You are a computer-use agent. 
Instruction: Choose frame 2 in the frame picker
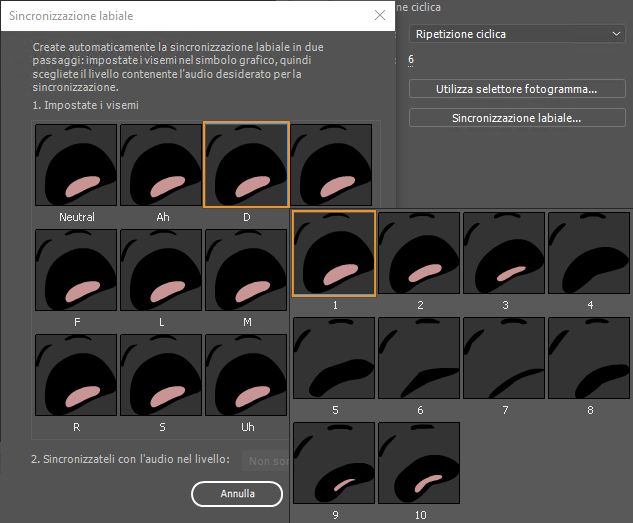click(x=419, y=253)
